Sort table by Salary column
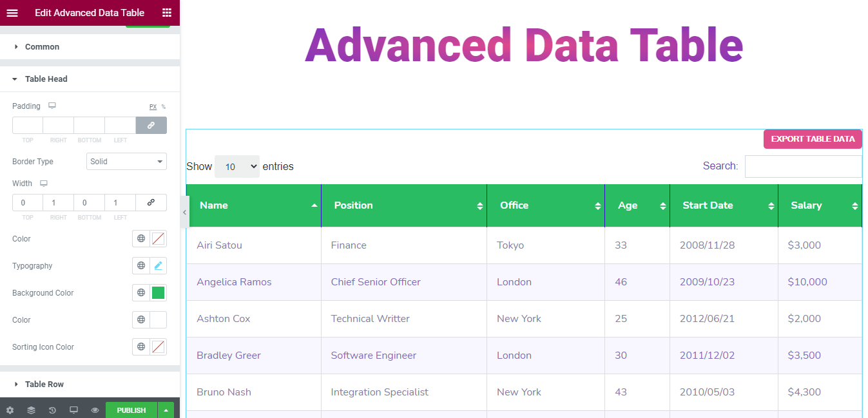The height and width of the screenshot is (418, 868). pyautogui.click(x=820, y=205)
